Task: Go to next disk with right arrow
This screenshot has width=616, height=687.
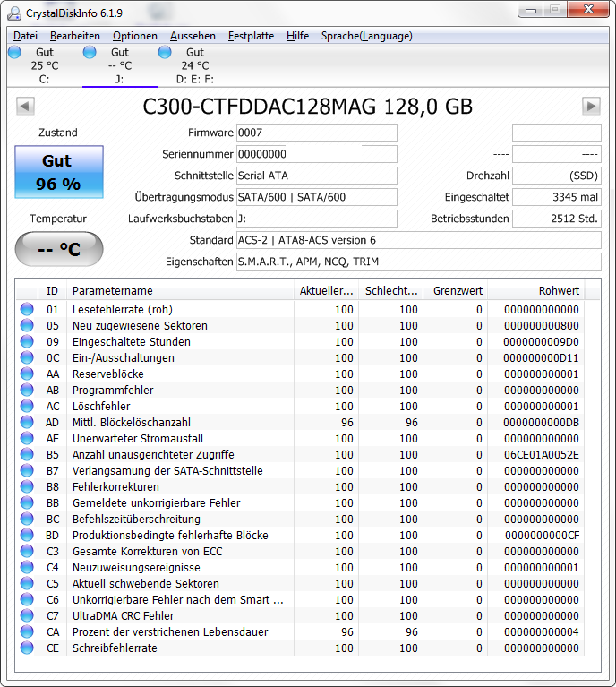Action: (x=591, y=106)
